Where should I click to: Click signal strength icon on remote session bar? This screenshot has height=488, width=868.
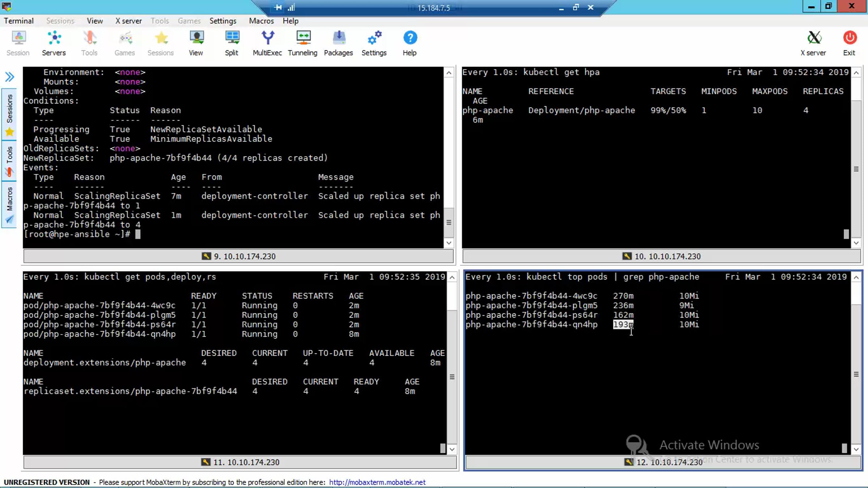pos(291,7)
